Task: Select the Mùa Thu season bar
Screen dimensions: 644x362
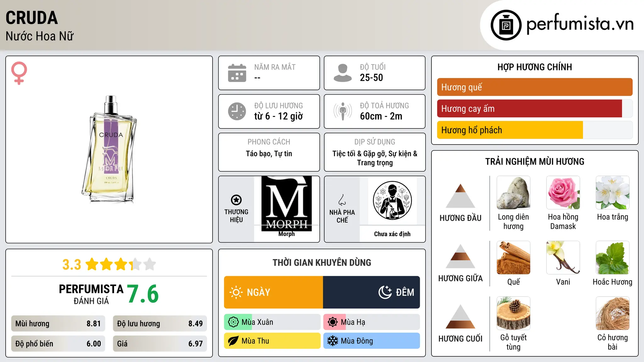Action: pyautogui.click(x=272, y=341)
